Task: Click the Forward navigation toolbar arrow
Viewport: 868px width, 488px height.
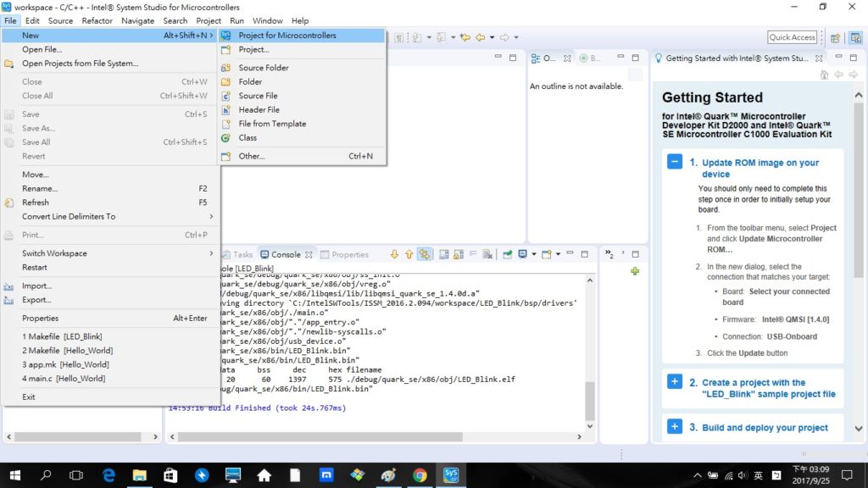Action: [x=504, y=37]
